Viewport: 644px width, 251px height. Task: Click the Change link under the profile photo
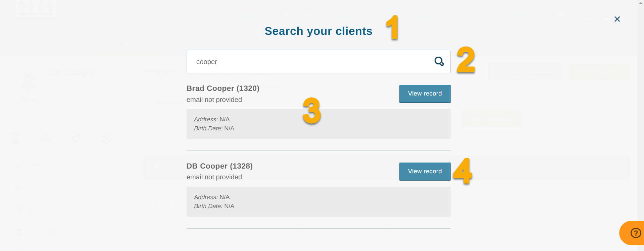tap(28, 99)
